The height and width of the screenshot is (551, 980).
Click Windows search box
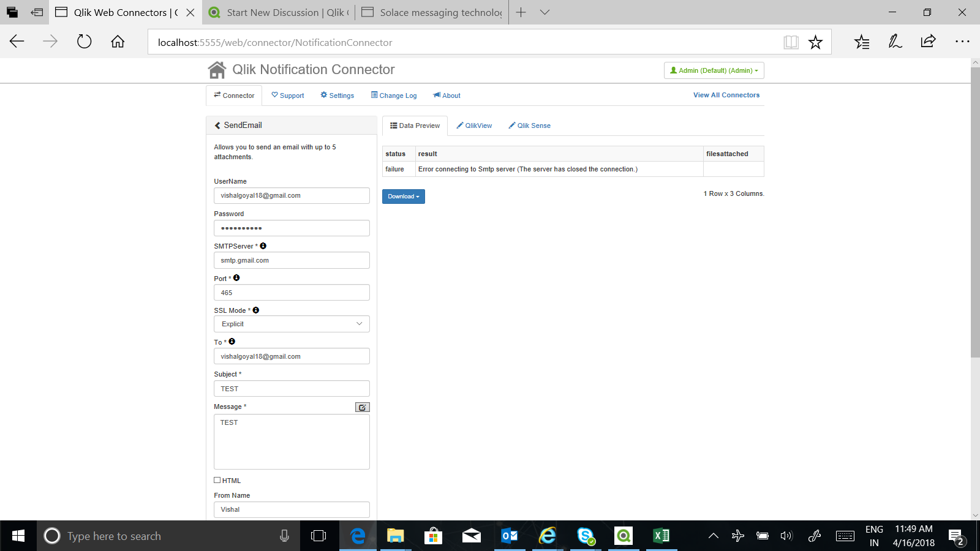[x=168, y=536]
